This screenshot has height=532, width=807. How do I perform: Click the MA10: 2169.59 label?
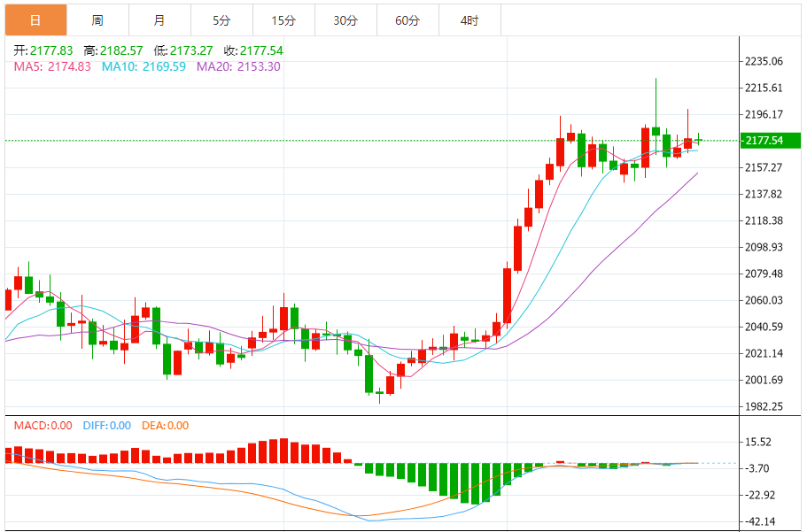click(x=144, y=66)
